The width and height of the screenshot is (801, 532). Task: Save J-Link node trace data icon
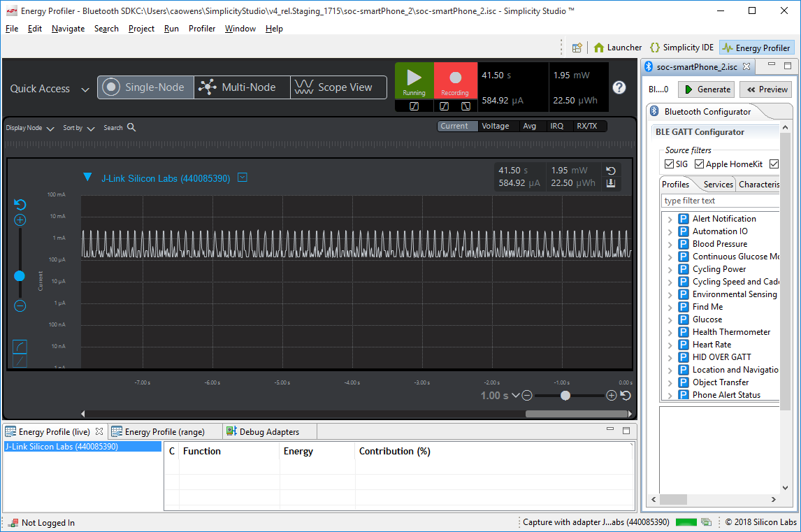click(x=610, y=183)
